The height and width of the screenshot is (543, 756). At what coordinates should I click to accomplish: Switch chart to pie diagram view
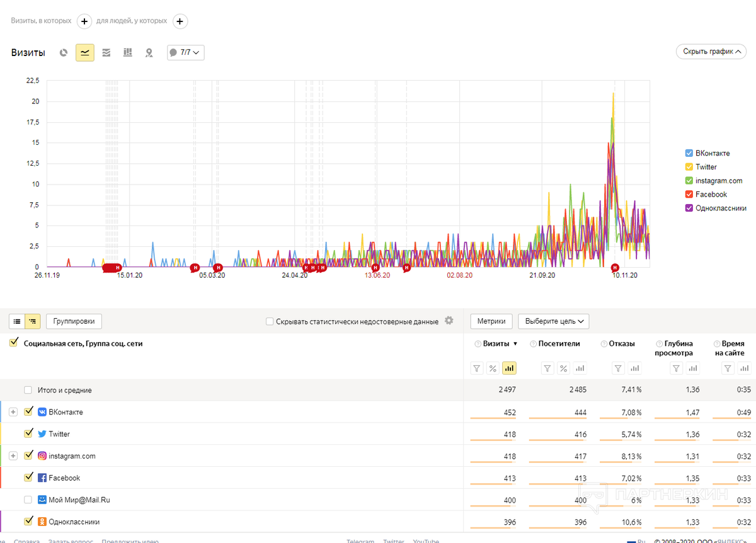[63, 53]
